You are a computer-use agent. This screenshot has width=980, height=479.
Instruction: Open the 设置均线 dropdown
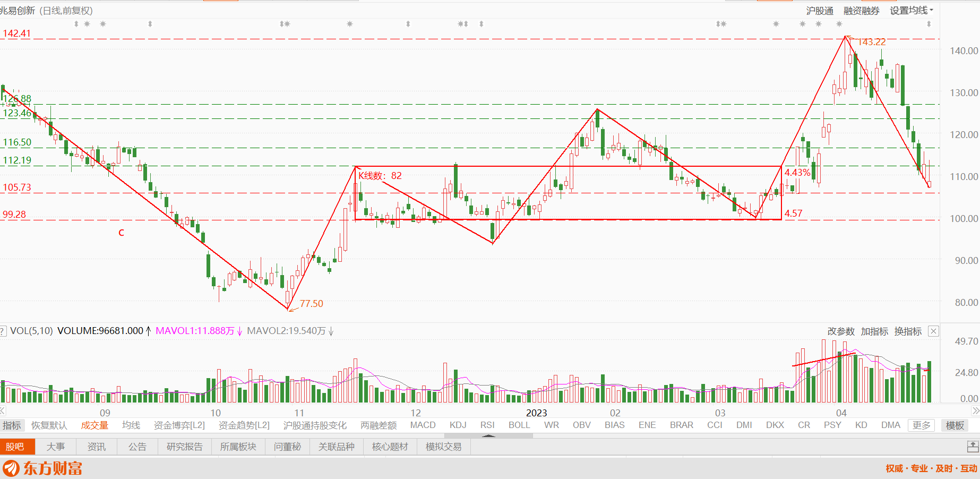pyautogui.click(x=912, y=11)
